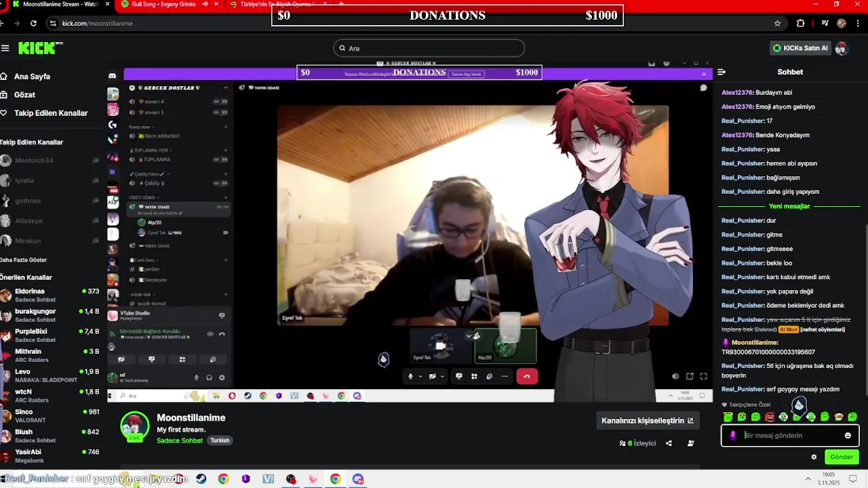Screen dimensions: 868x488
Task: Open Discord more options ellipsis
Action: (505, 376)
